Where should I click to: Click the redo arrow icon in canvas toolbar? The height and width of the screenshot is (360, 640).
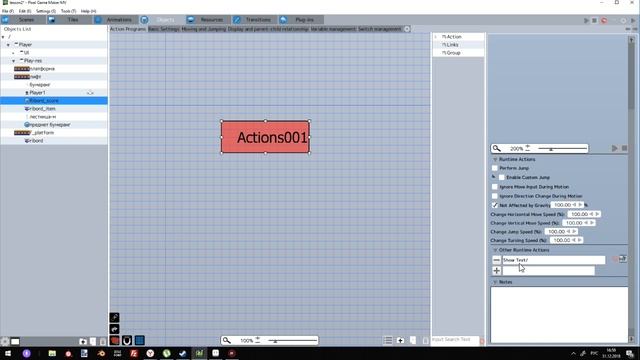115,329
